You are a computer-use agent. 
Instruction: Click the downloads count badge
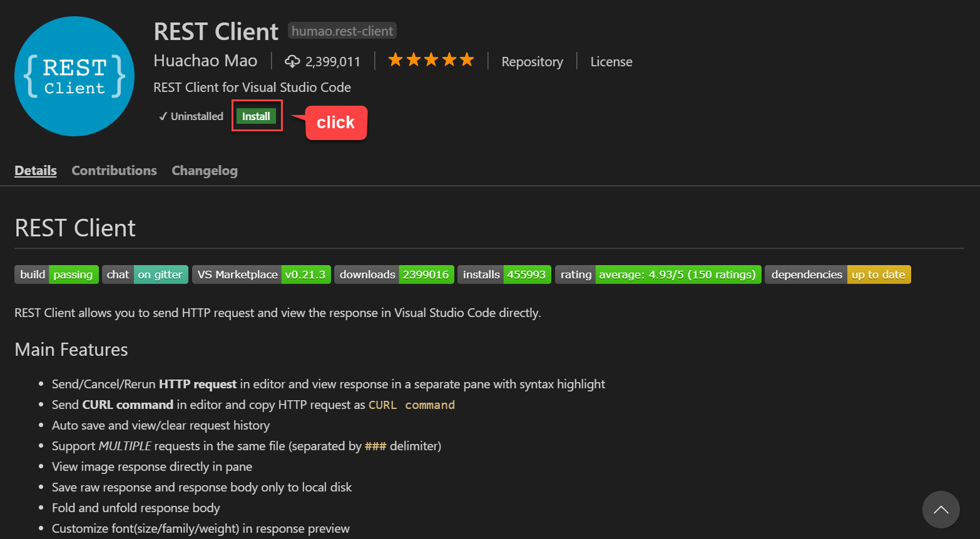394,274
